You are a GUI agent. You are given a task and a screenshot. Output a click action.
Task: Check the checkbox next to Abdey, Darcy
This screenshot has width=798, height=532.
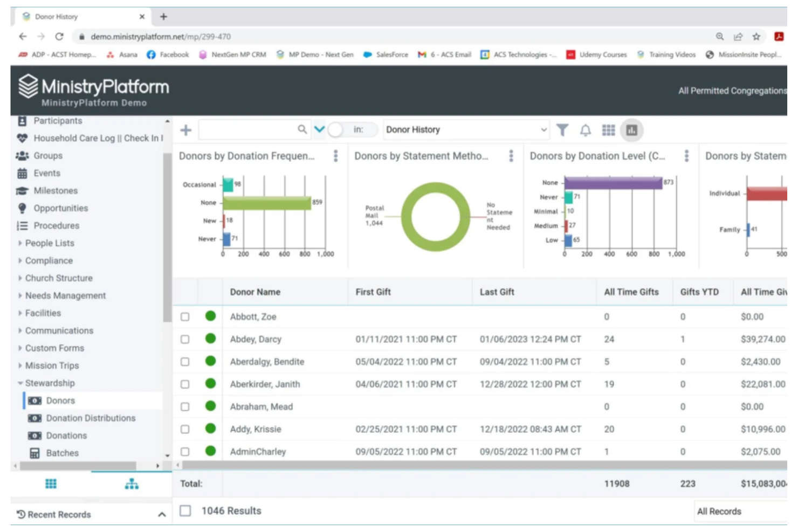(186, 339)
